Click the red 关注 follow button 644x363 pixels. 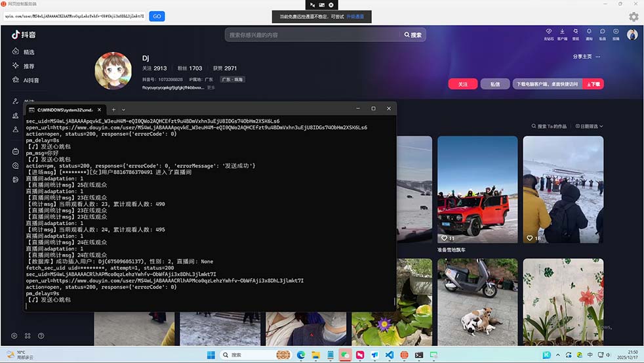[x=462, y=84]
